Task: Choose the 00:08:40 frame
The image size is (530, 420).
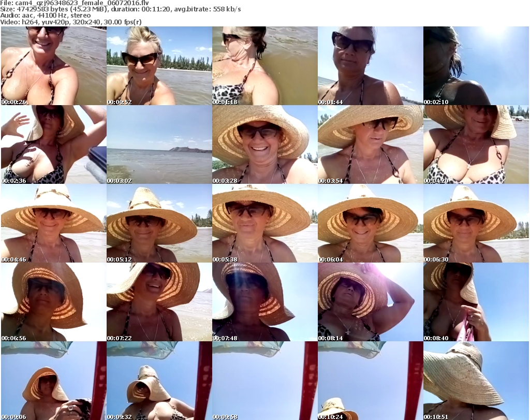Action: [x=476, y=302]
